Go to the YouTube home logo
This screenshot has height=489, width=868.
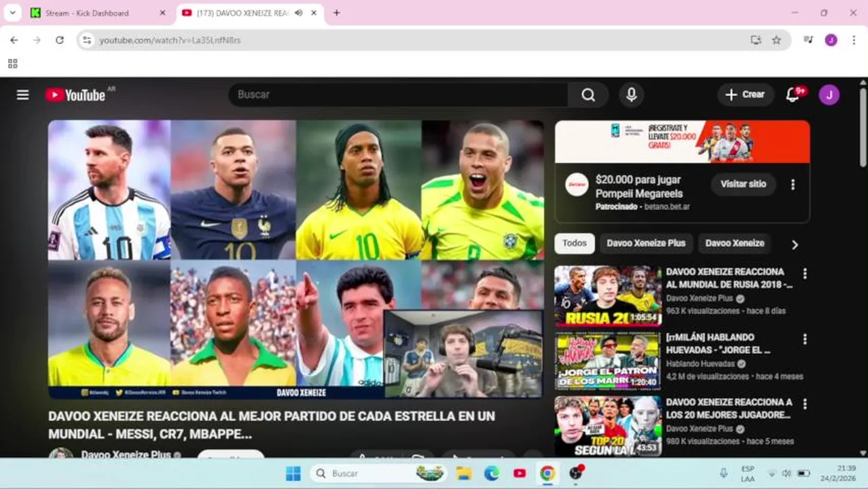click(75, 95)
